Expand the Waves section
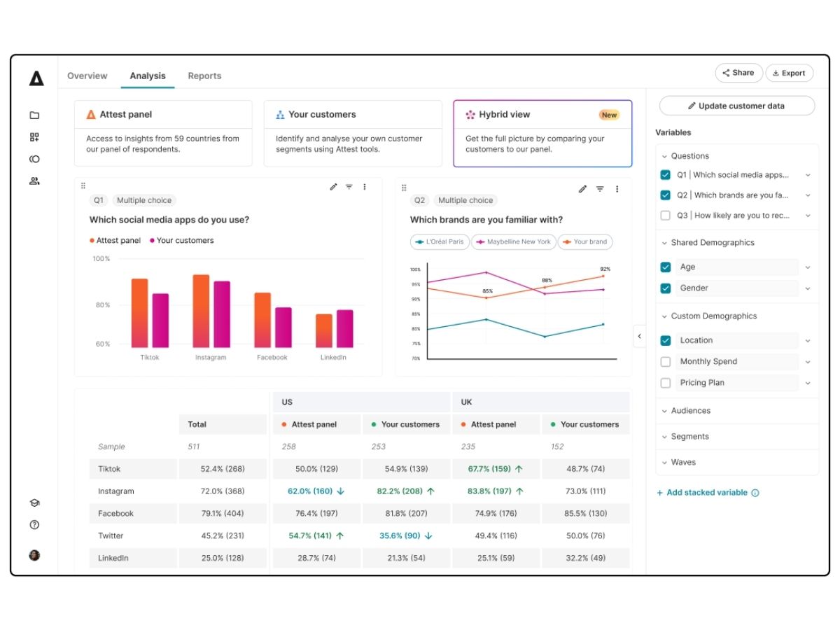Screen dimensions: 840x630 tap(737, 462)
